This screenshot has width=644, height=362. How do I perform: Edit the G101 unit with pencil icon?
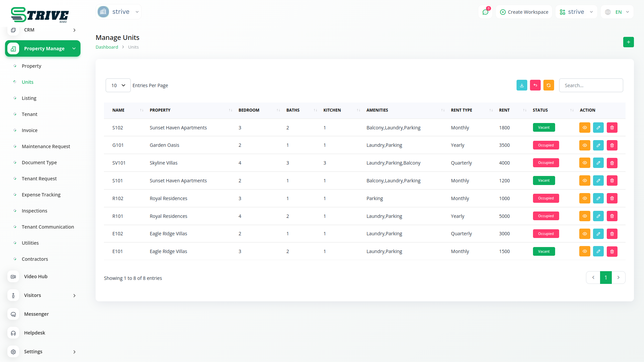click(598, 145)
